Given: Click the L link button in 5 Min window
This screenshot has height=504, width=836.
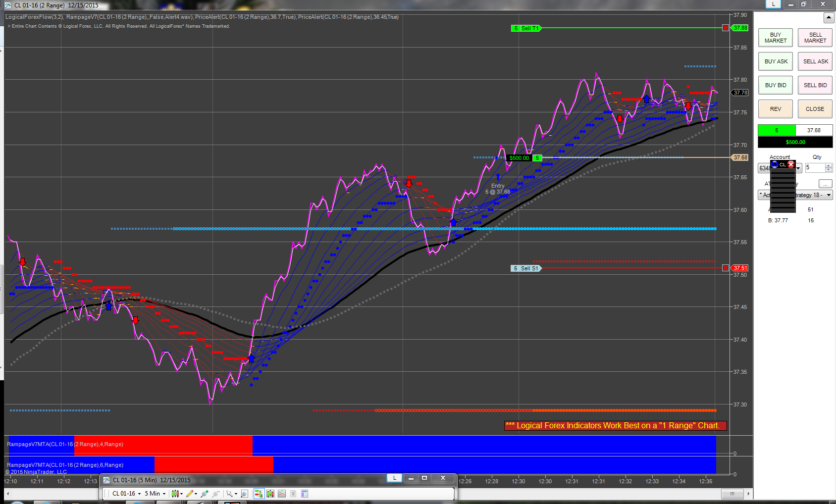Looking at the screenshot, I should point(394,478).
